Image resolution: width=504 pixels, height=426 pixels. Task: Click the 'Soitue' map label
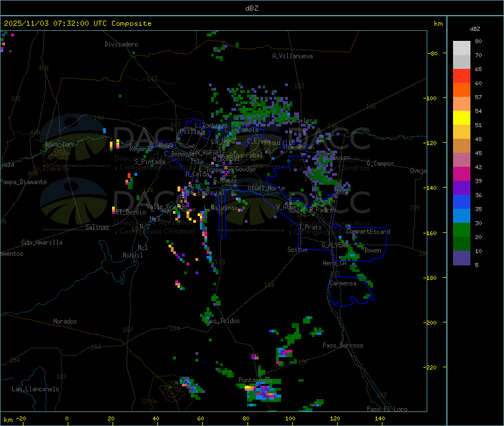click(297, 250)
